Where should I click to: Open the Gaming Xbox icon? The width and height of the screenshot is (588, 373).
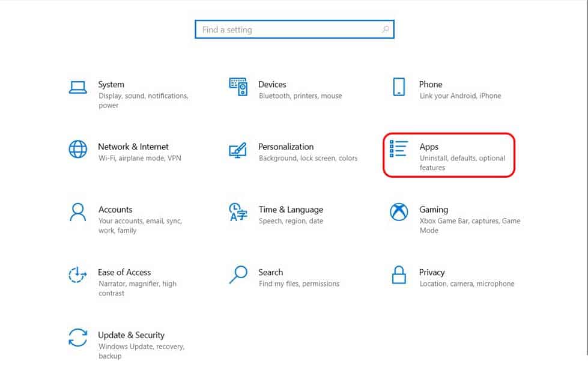(399, 212)
